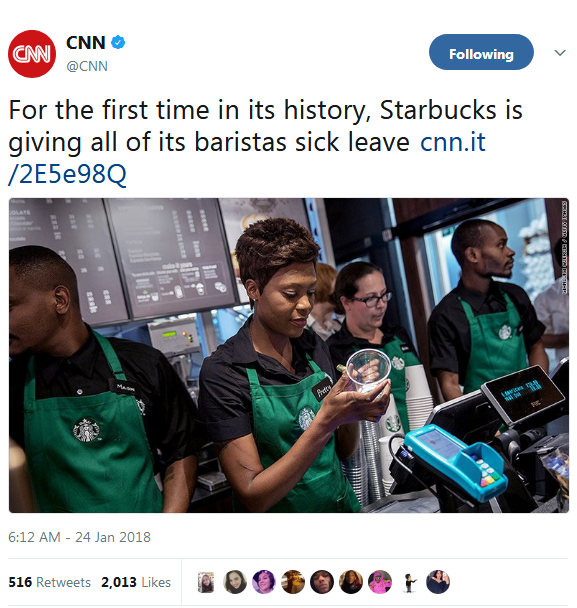Click the 6:12 AM - 24 Jan 2018 timestamp
This screenshot has width=577, height=608.
[x=79, y=537]
